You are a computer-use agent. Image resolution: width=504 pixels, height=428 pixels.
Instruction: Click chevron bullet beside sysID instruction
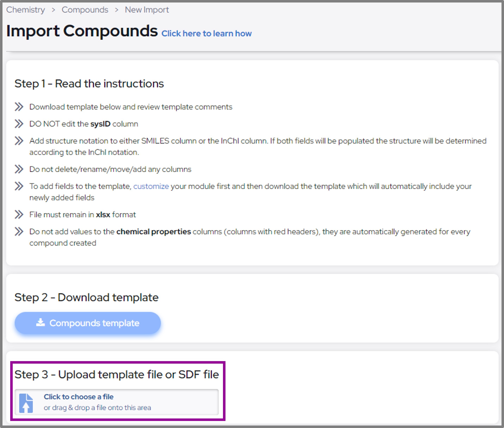(x=19, y=124)
